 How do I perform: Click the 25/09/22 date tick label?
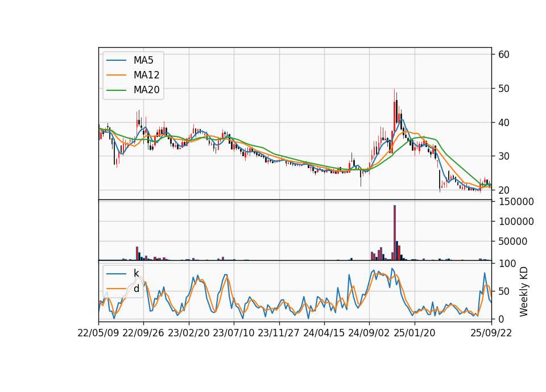491,333
